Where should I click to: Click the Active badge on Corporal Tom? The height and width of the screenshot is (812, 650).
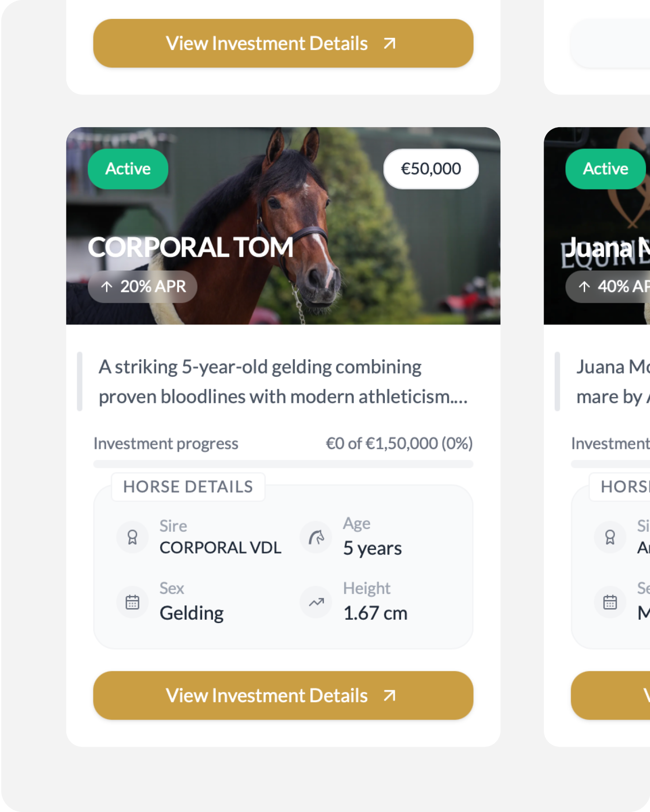coord(128,169)
